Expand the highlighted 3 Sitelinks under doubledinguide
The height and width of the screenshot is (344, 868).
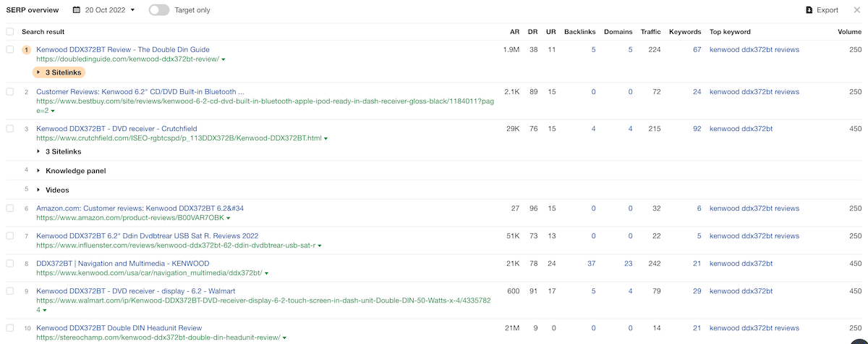point(59,72)
